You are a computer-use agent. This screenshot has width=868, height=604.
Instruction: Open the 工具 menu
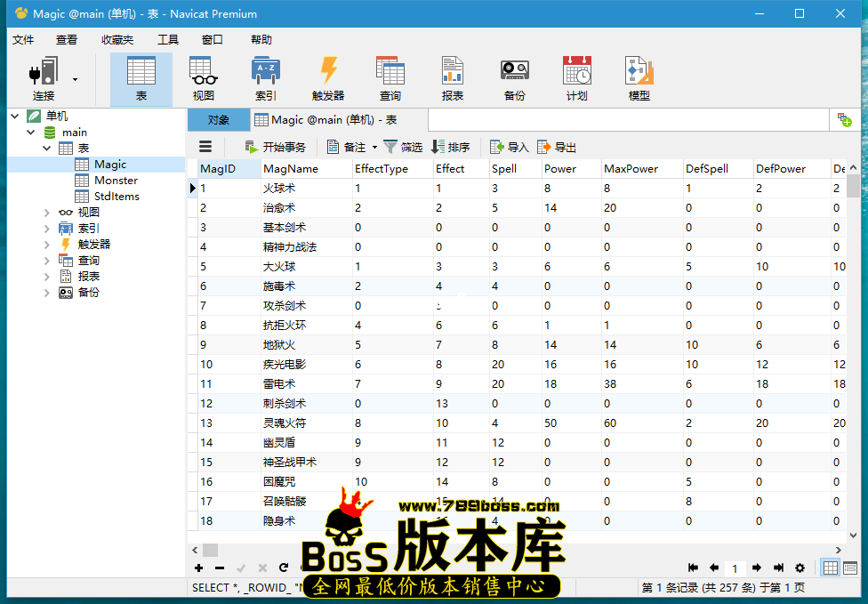click(x=169, y=39)
